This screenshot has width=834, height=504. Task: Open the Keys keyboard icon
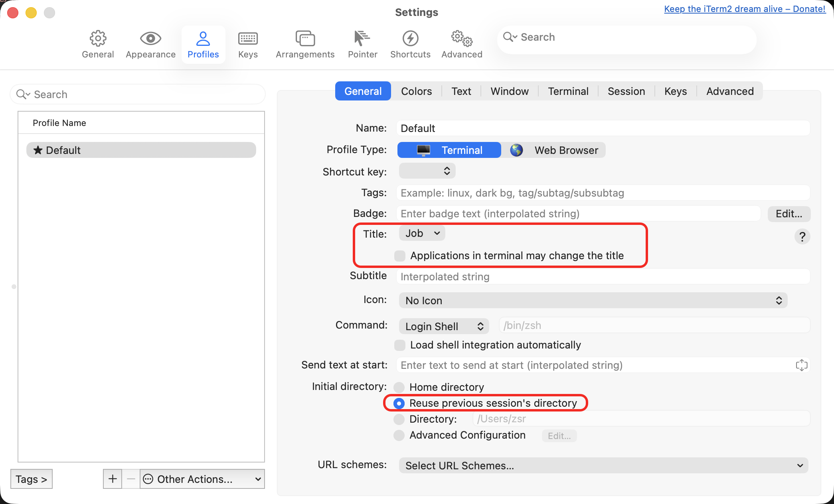tap(248, 39)
